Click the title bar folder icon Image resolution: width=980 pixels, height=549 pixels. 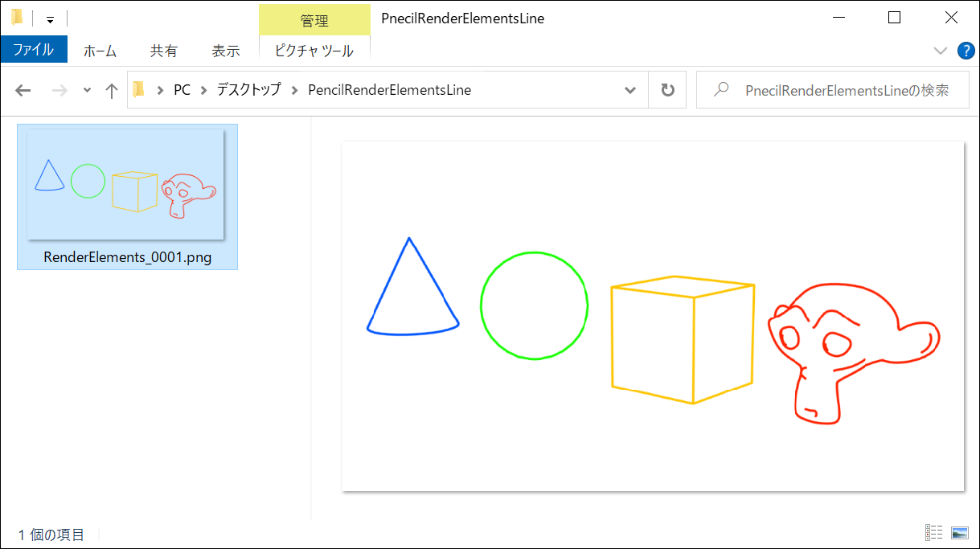[17, 18]
